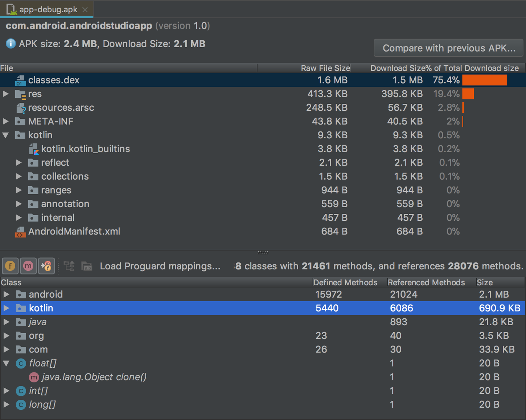The height and width of the screenshot is (420, 526).
Task: Click Compare with previous APK button
Action: tap(449, 48)
